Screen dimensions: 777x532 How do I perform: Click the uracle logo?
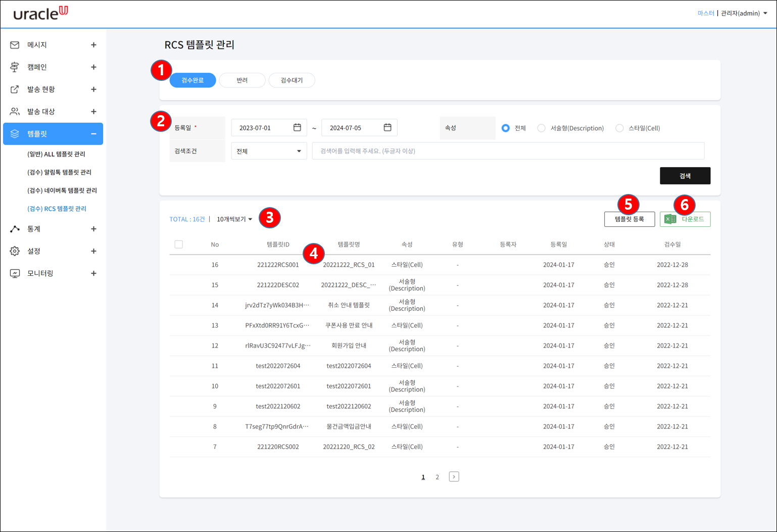coord(40,13)
